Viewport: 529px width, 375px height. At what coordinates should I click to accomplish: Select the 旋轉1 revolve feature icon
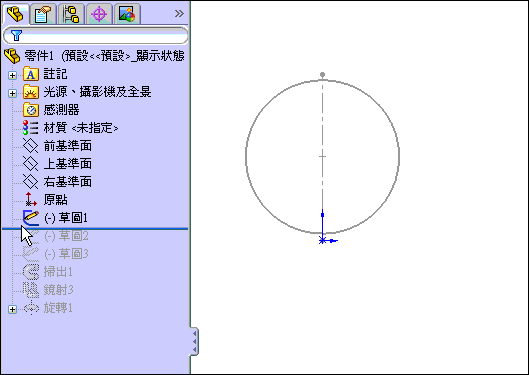pyautogui.click(x=31, y=308)
